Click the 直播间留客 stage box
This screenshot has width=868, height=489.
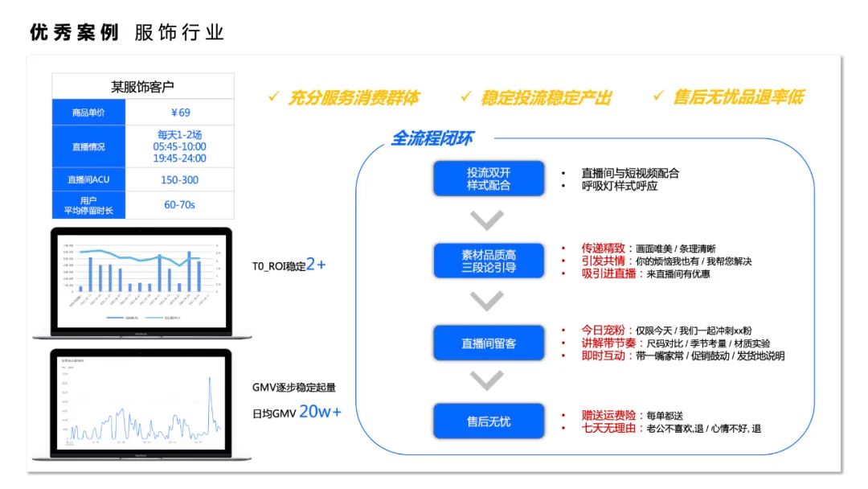489,343
